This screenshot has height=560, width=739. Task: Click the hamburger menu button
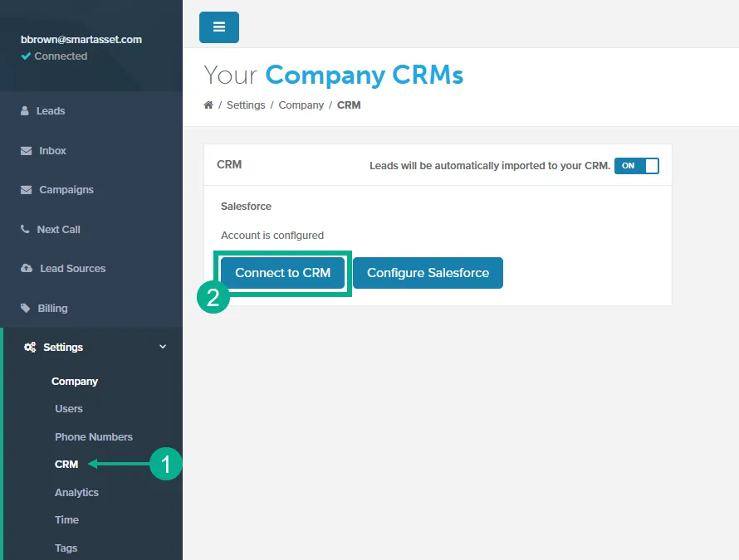(218, 27)
